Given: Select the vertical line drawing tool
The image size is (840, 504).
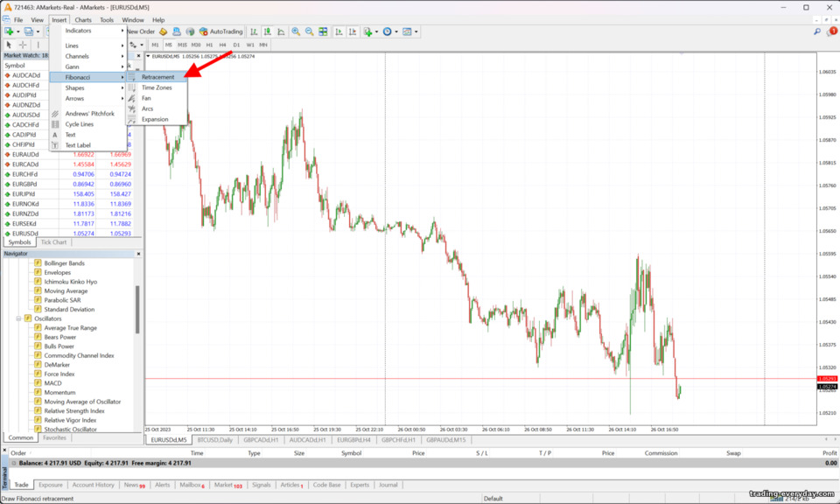Looking at the screenshot, I should click(38, 45).
